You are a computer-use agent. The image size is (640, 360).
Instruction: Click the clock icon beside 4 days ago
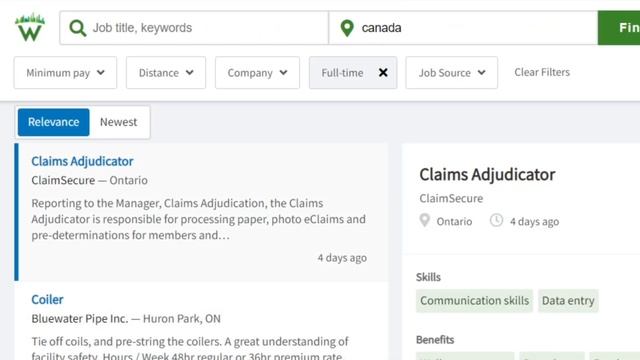point(496,220)
